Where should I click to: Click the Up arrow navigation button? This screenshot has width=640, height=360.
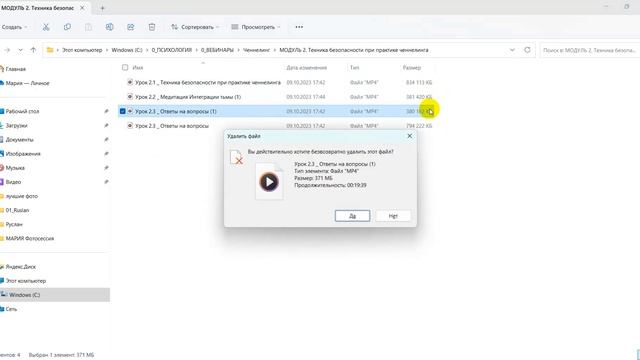tap(33, 50)
